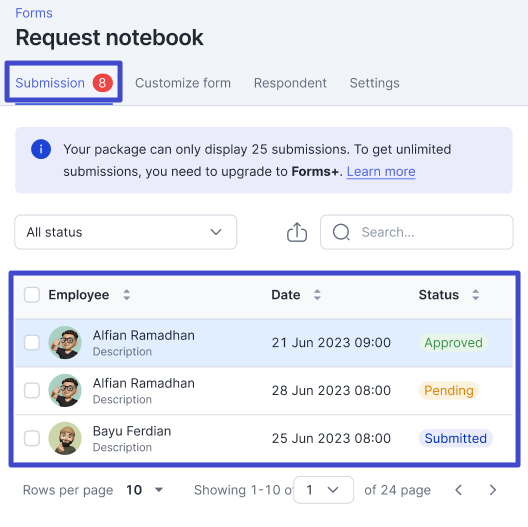Focus the Search input field
The width and height of the screenshot is (528, 527).
pyautogui.click(x=417, y=232)
